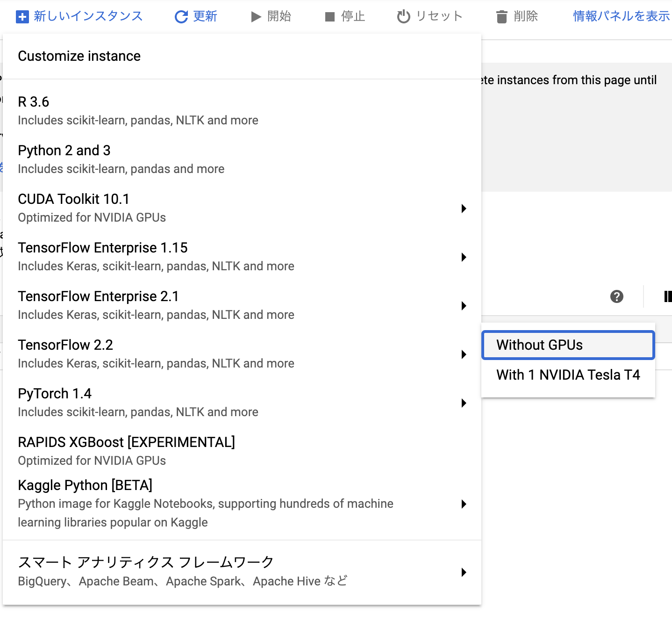Expand CUDA Toolkit 10.1 submenu arrow
Viewport: 672px width, 620px height.
click(x=464, y=209)
